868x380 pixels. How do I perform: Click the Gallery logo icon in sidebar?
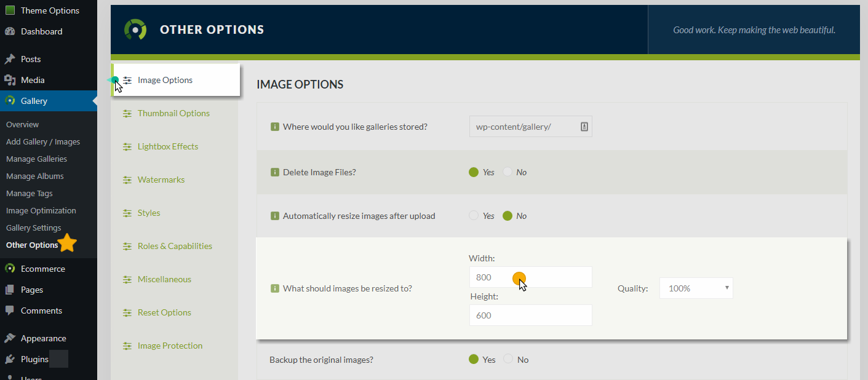(10, 101)
